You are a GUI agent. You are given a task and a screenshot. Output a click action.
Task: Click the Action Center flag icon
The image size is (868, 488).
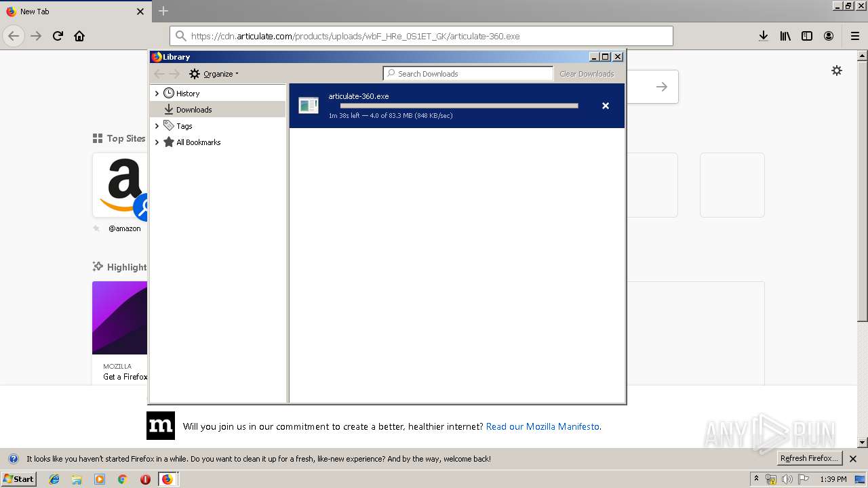804,479
